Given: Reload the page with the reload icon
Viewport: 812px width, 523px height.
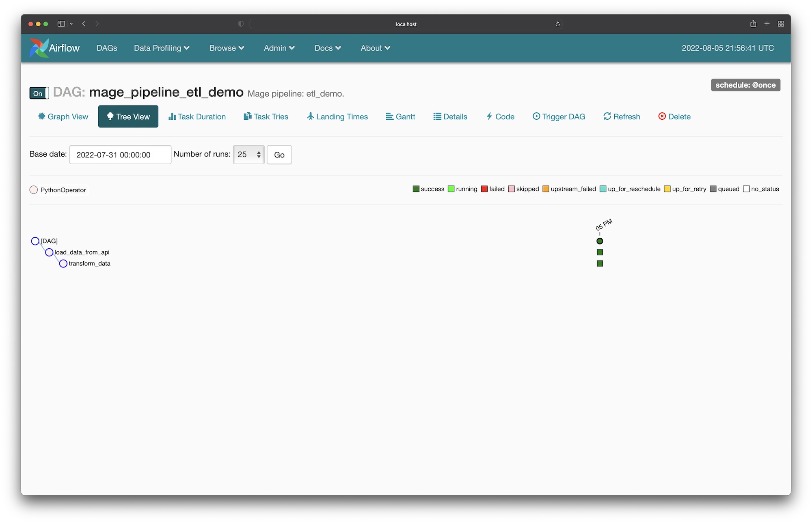Looking at the screenshot, I should point(557,24).
